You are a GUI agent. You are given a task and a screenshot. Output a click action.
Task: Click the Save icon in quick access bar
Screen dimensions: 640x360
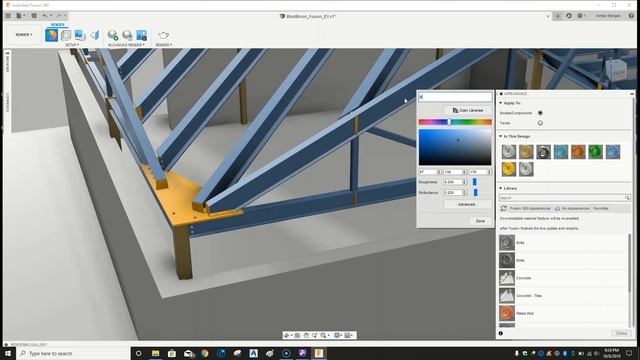(x=34, y=16)
